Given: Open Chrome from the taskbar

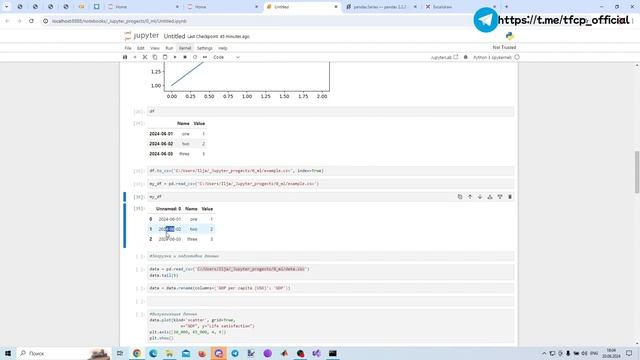Looking at the screenshot, I should pyautogui.click(x=137, y=353).
